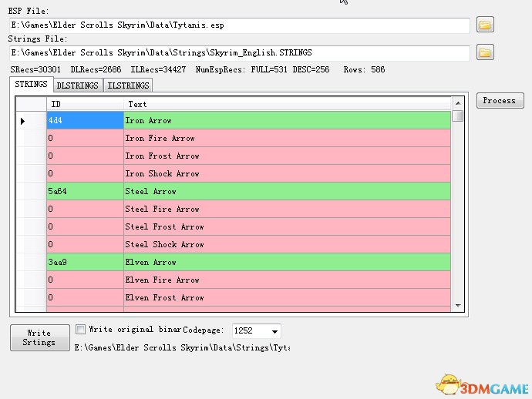The width and height of the screenshot is (532, 399).
Task: Switch to the DLSTRINGS tab
Action: pyautogui.click(x=78, y=85)
